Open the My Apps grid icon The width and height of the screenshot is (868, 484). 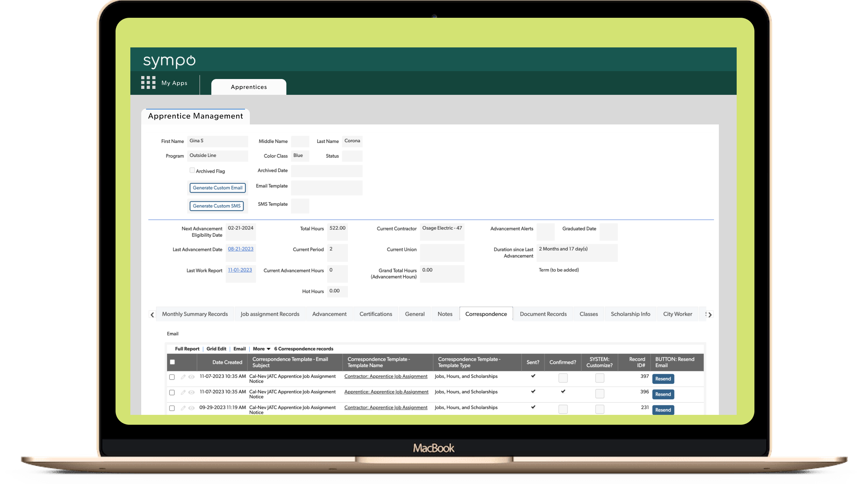pos(148,83)
